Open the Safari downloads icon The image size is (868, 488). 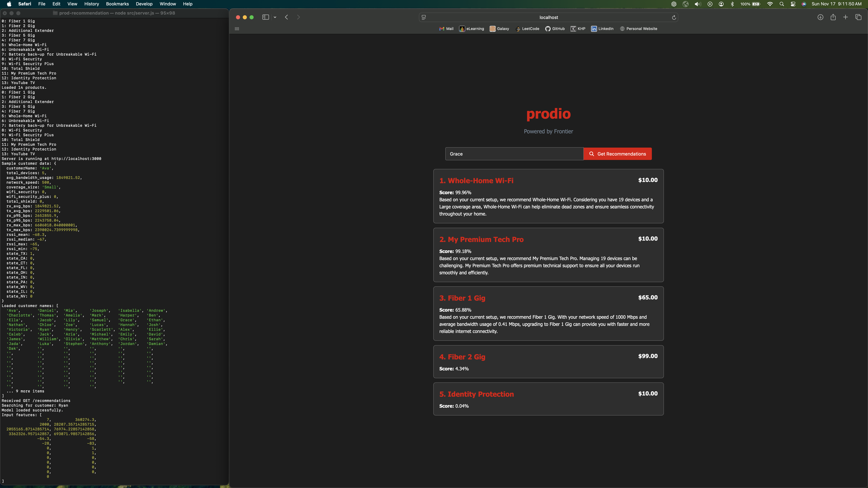click(x=821, y=17)
